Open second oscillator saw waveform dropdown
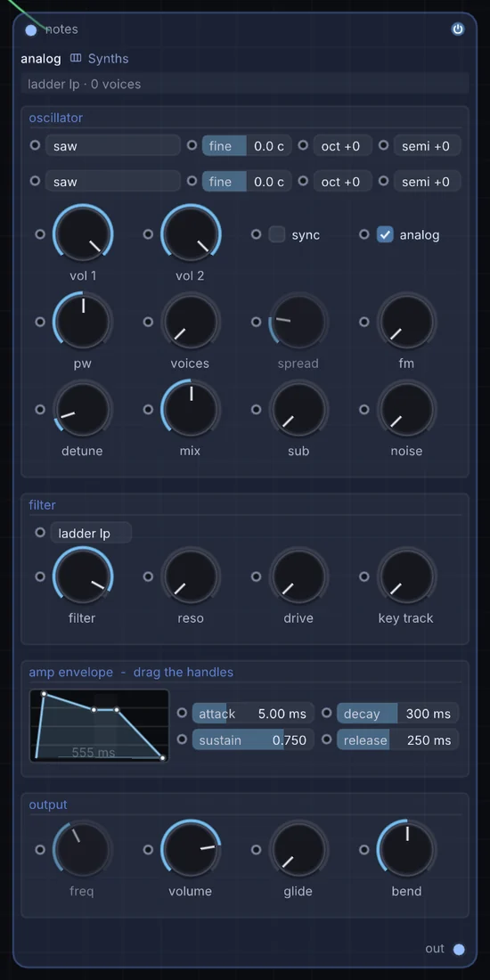Viewport: 490px width, 980px height. pyautogui.click(x=113, y=181)
